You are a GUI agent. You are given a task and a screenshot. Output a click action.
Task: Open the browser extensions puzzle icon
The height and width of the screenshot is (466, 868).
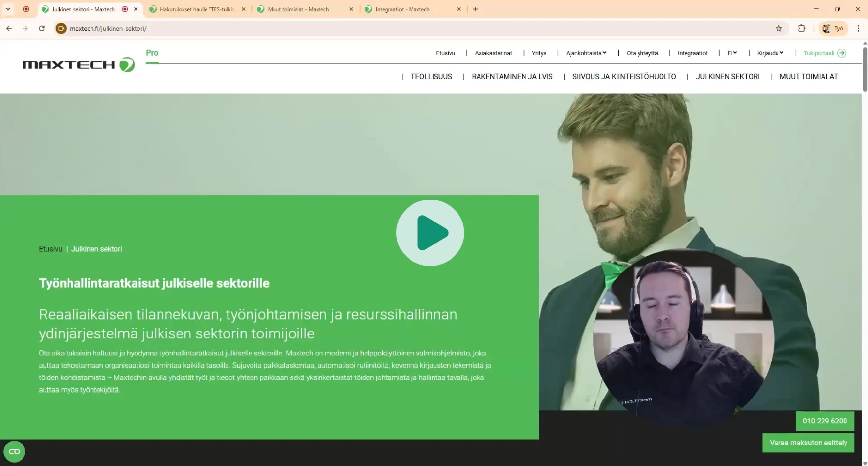pos(801,28)
